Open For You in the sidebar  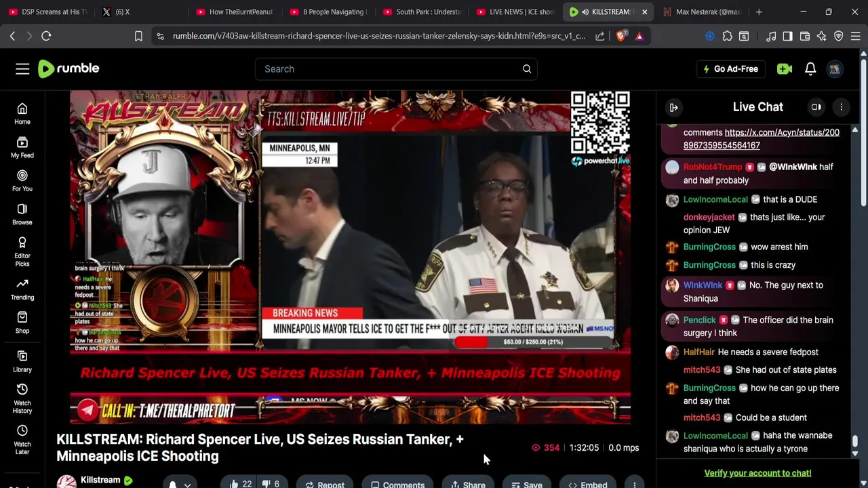(x=22, y=180)
